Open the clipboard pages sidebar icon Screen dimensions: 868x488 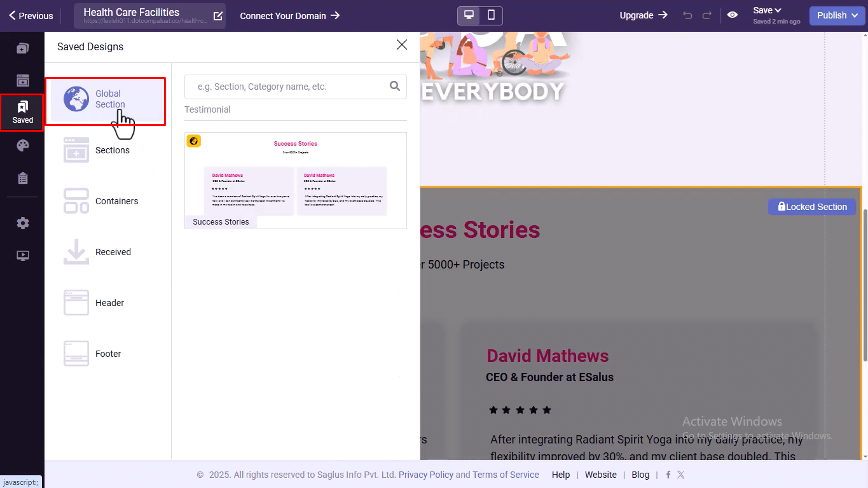23,178
